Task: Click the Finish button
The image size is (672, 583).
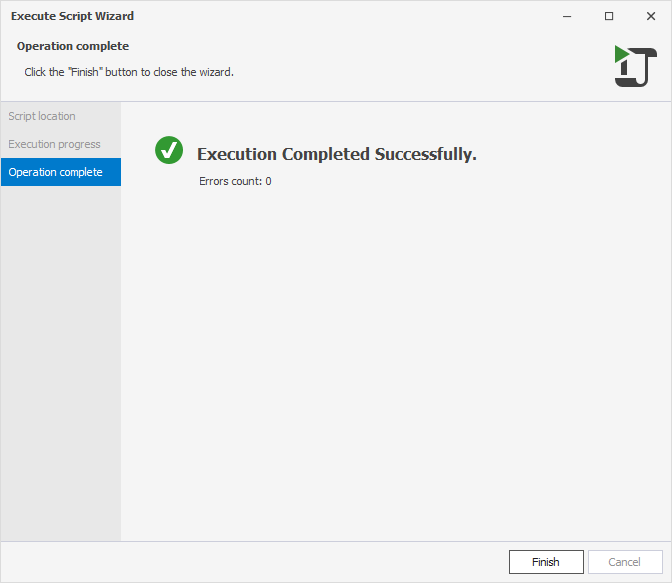Action: (546, 562)
